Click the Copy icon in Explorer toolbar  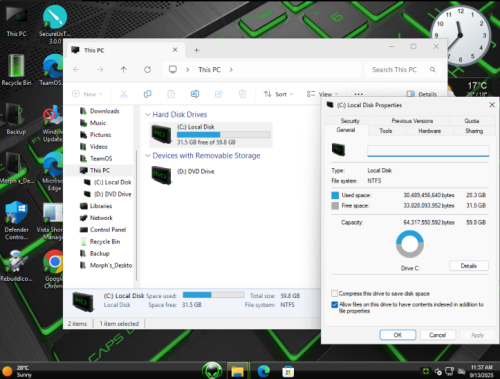point(147,94)
